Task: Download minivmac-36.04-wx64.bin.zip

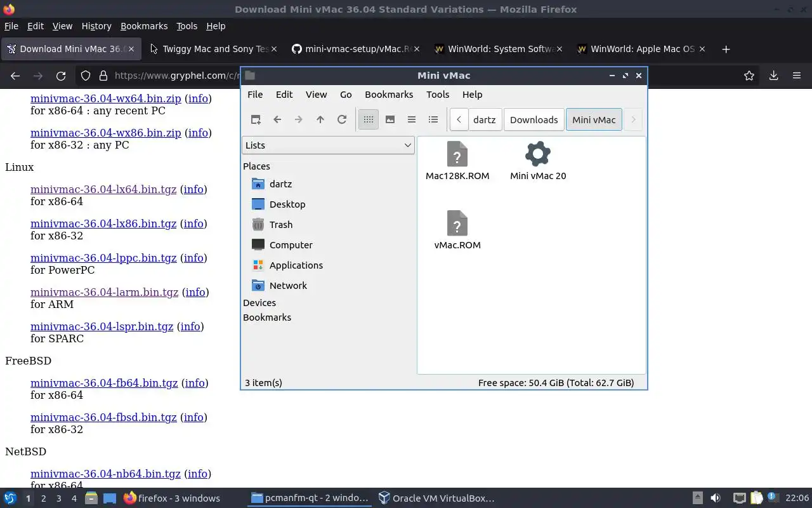Action: click(106, 98)
